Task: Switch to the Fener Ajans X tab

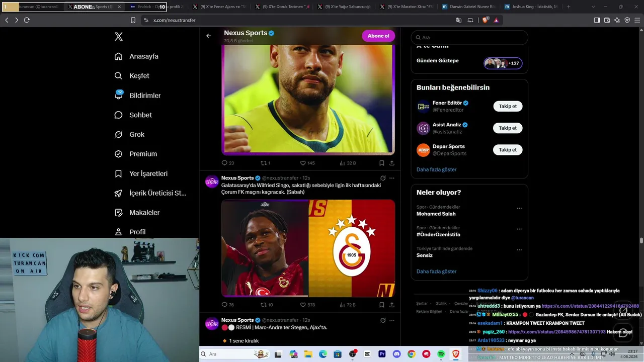Action: [x=219, y=7]
